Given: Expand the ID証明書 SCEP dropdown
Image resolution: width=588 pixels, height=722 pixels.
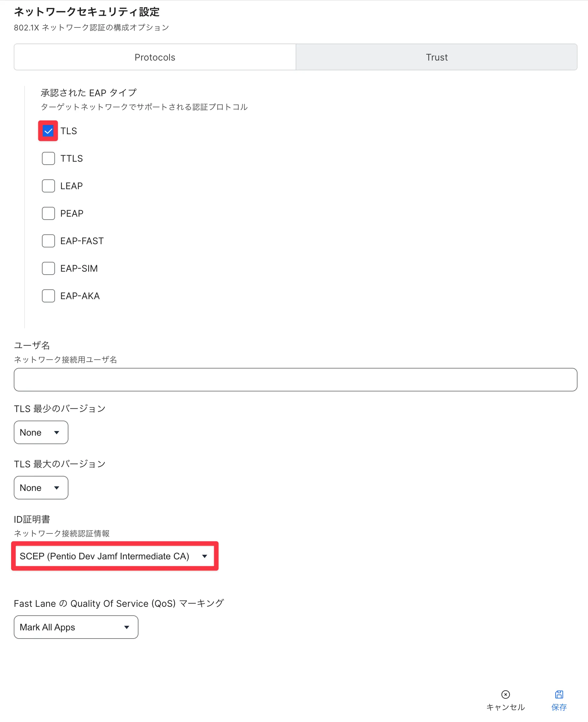Looking at the screenshot, I should tap(115, 556).
